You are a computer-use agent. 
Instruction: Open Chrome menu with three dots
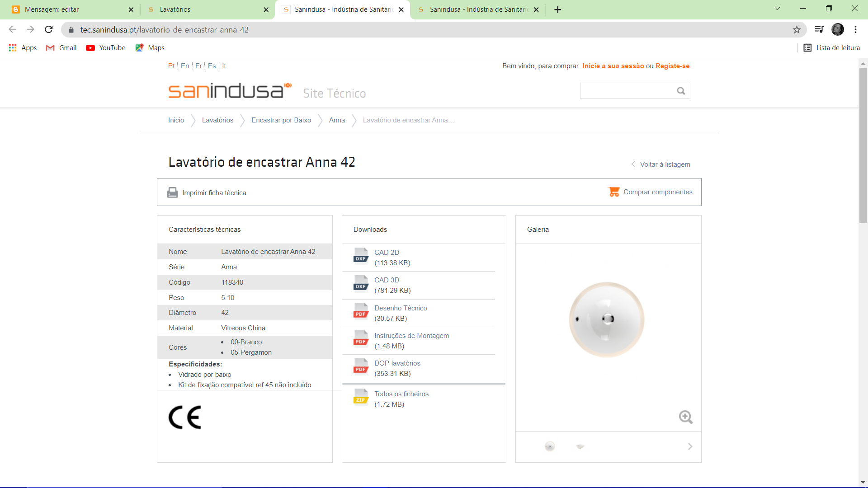855,30
